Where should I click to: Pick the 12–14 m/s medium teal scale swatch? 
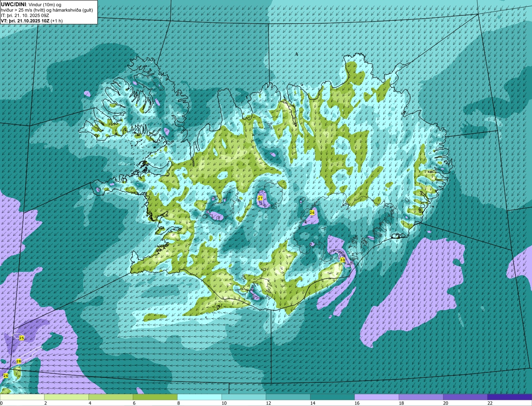click(x=288, y=397)
